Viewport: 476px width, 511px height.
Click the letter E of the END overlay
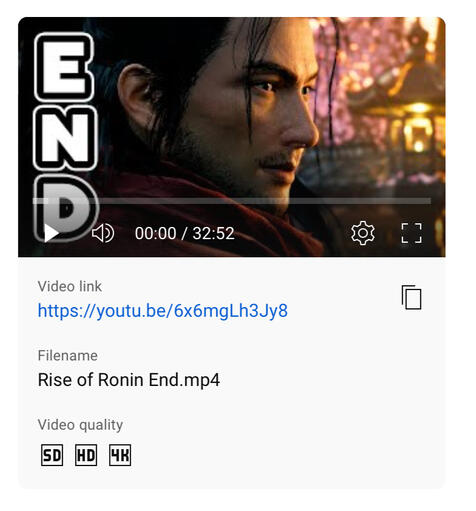(x=64, y=67)
